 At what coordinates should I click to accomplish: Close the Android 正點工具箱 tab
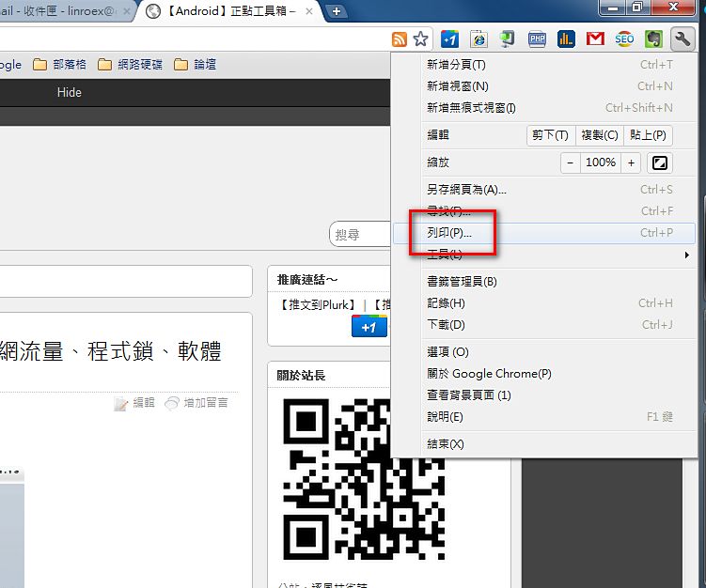[309, 11]
